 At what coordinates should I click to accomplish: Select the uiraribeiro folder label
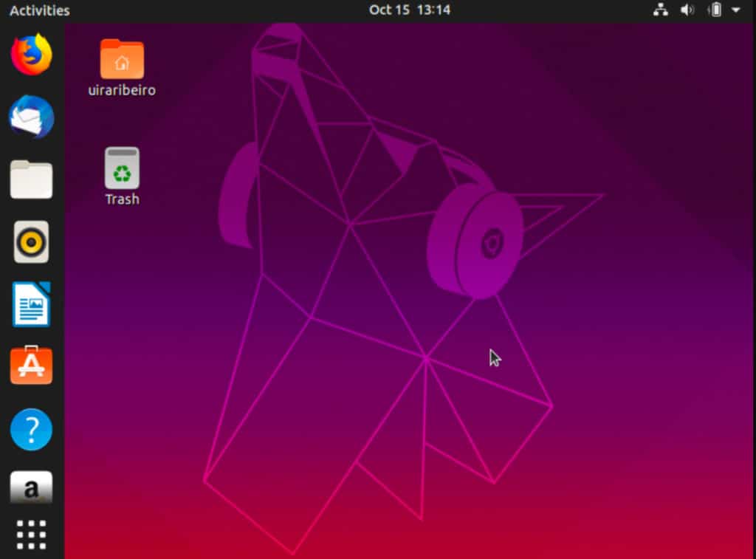coord(120,92)
